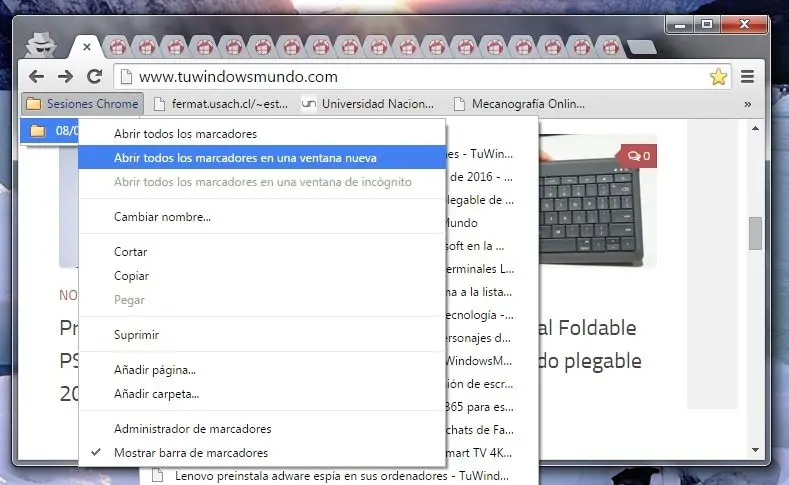Choose Abrir todos los marcadores en una ventana nueva
This screenshot has width=789, height=485.
click(262, 157)
